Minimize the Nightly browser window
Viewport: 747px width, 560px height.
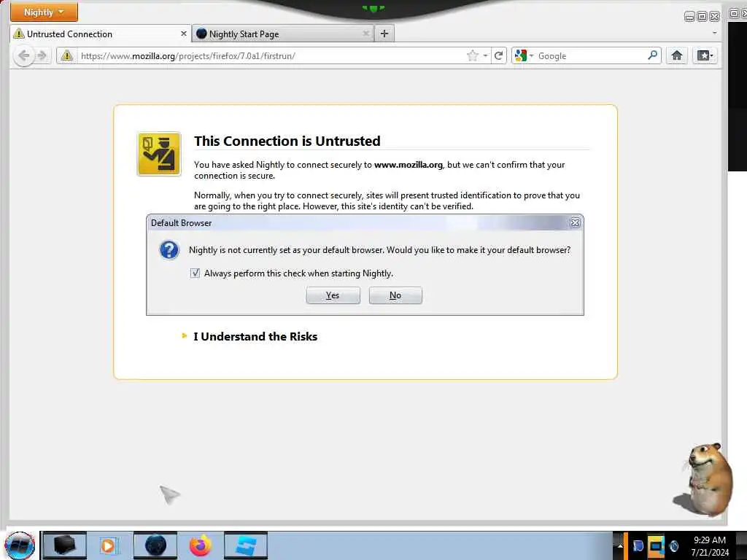[x=689, y=17]
